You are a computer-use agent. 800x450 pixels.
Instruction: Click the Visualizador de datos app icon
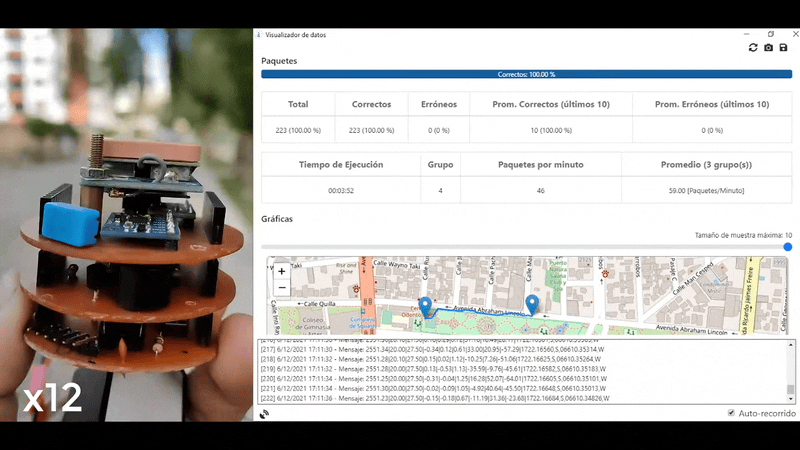click(x=259, y=35)
